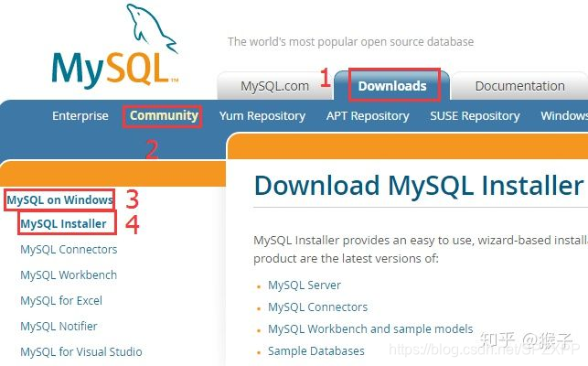Open MySQL for Visual Studio link
588x366 pixels.
(81, 351)
